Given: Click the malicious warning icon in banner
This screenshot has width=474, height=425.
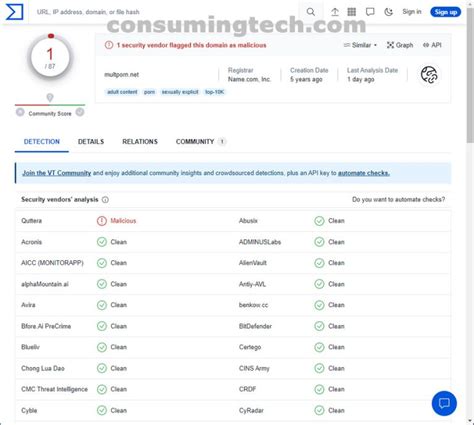Looking at the screenshot, I should click(x=109, y=45).
